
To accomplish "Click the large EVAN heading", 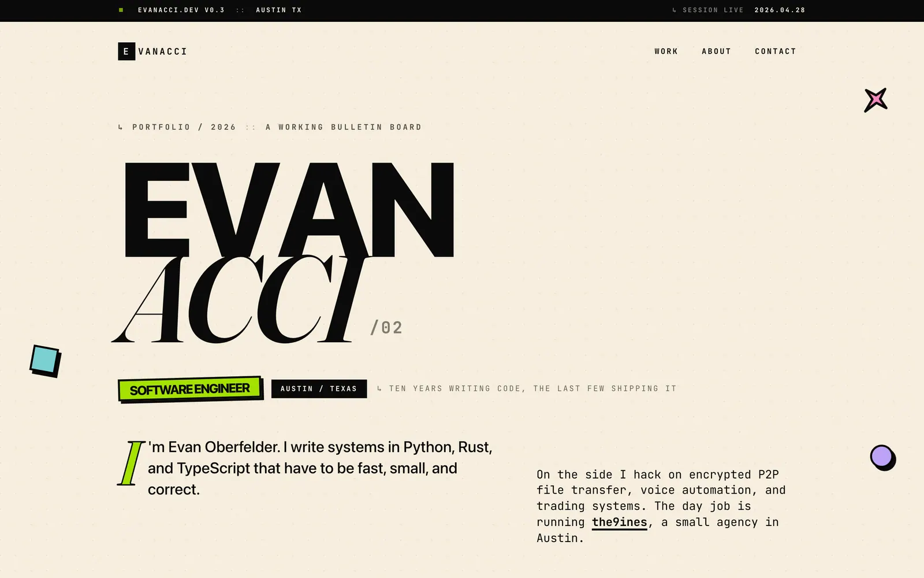I will pos(289,210).
